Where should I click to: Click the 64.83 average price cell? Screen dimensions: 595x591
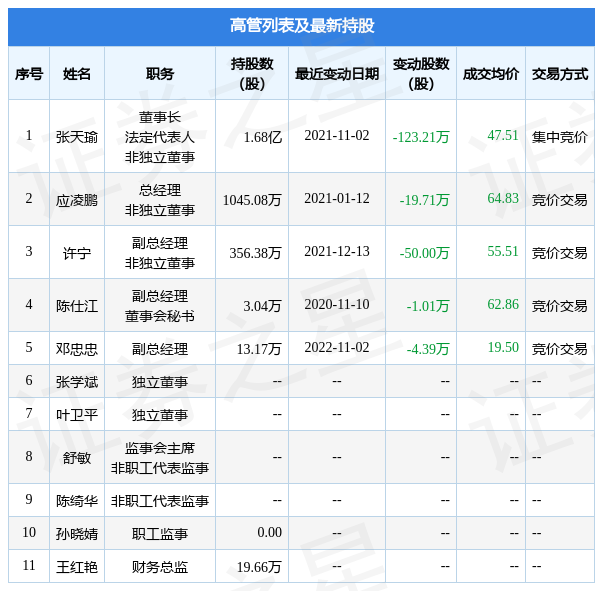coord(503,198)
